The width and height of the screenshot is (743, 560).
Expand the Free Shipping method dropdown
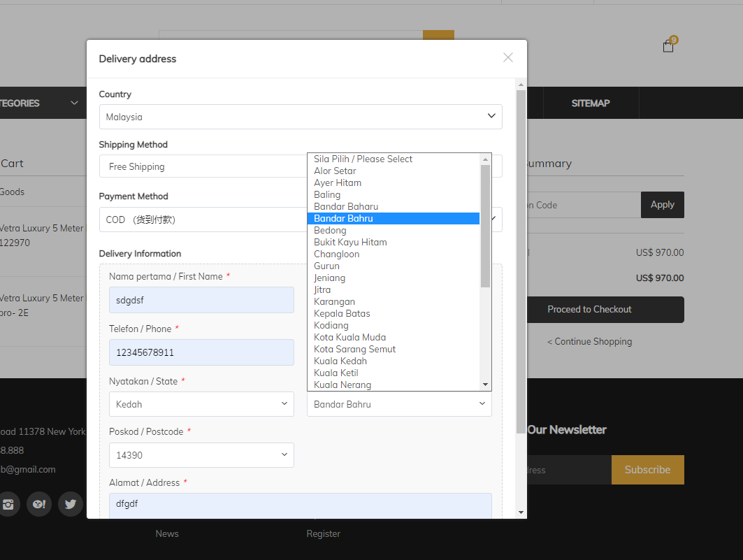[x=203, y=166]
